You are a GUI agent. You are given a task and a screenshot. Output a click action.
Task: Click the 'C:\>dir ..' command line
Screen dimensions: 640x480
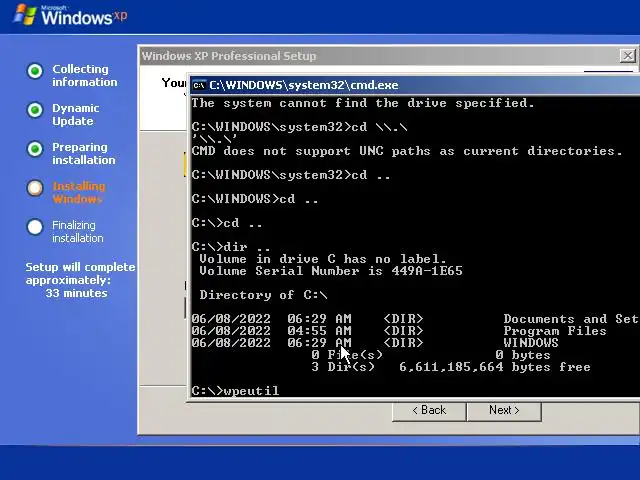[231, 247]
